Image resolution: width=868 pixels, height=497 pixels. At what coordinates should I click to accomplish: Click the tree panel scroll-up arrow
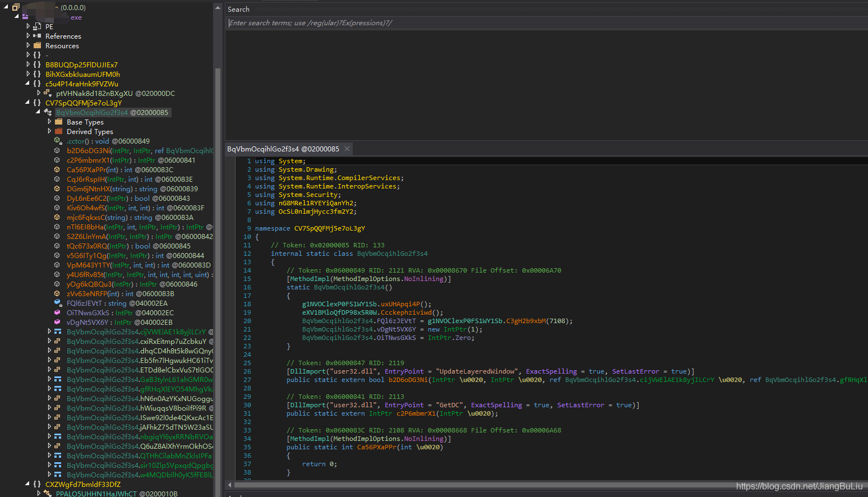[x=218, y=7]
